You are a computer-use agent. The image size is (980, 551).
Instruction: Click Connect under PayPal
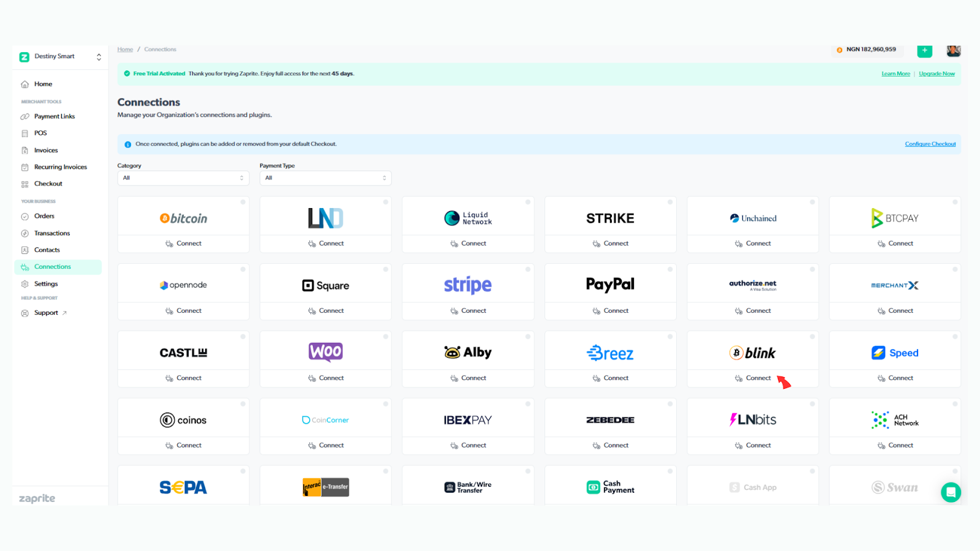point(610,311)
